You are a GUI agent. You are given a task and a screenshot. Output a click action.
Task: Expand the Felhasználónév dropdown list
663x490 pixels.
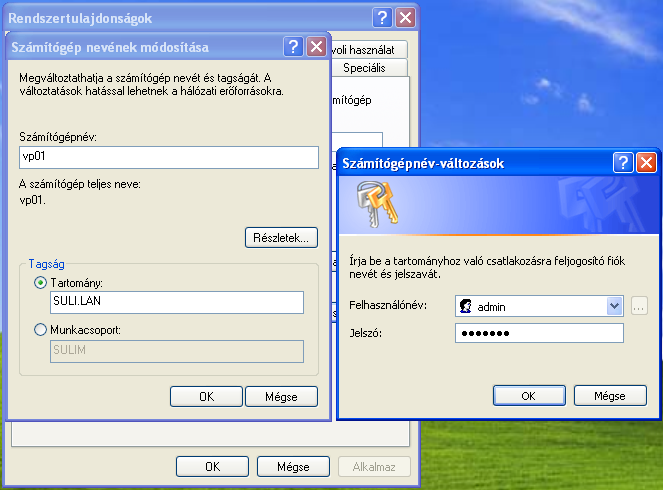pos(614,305)
